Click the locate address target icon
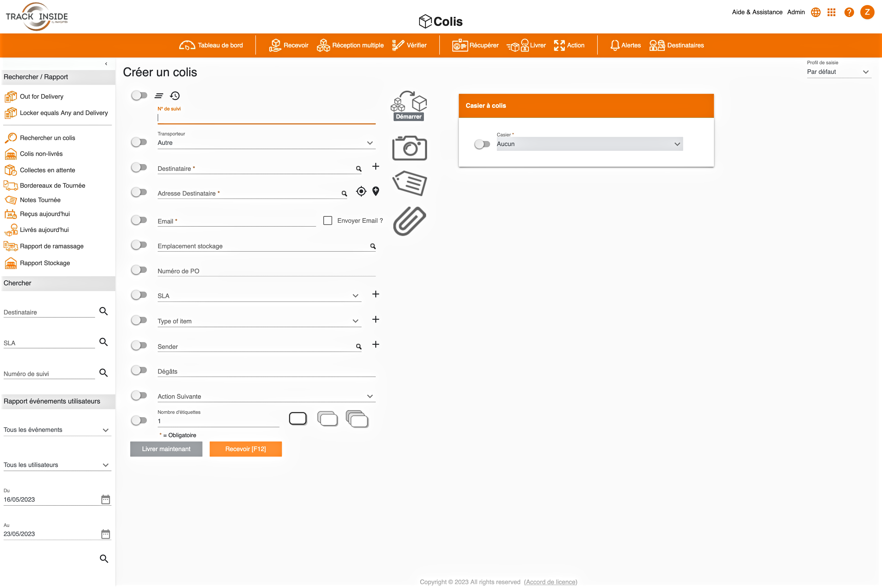 (x=361, y=192)
